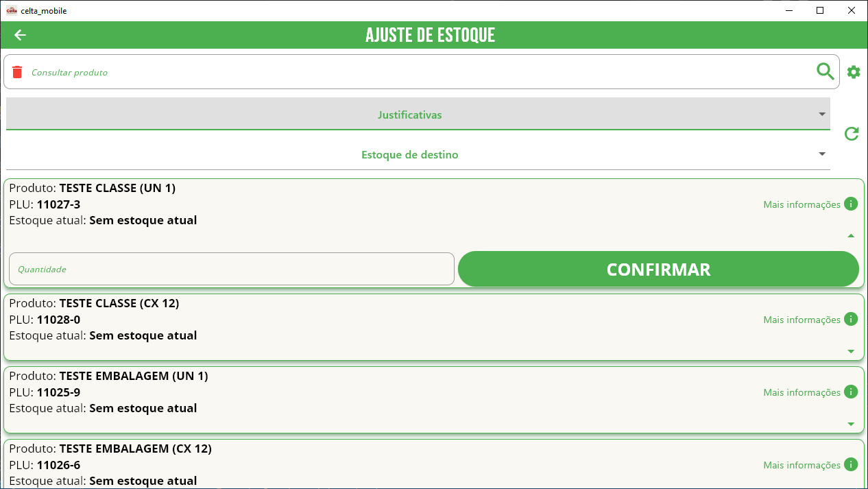Screen dimensions: 868x489
Task: Go back using the arrow icon
Action: pyautogui.click(x=20, y=35)
